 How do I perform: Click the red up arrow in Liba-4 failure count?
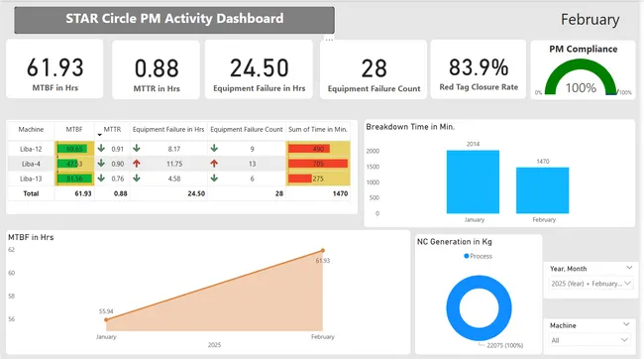click(x=214, y=164)
